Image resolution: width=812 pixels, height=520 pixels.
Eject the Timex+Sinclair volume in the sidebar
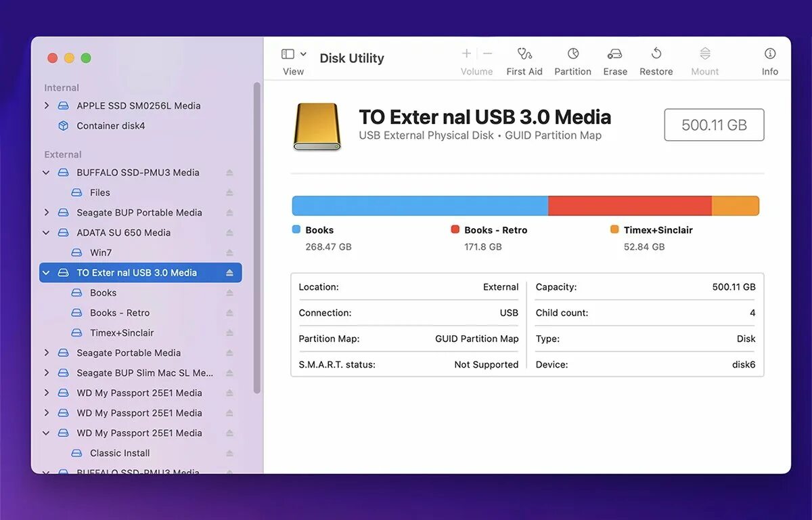pyautogui.click(x=229, y=333)
